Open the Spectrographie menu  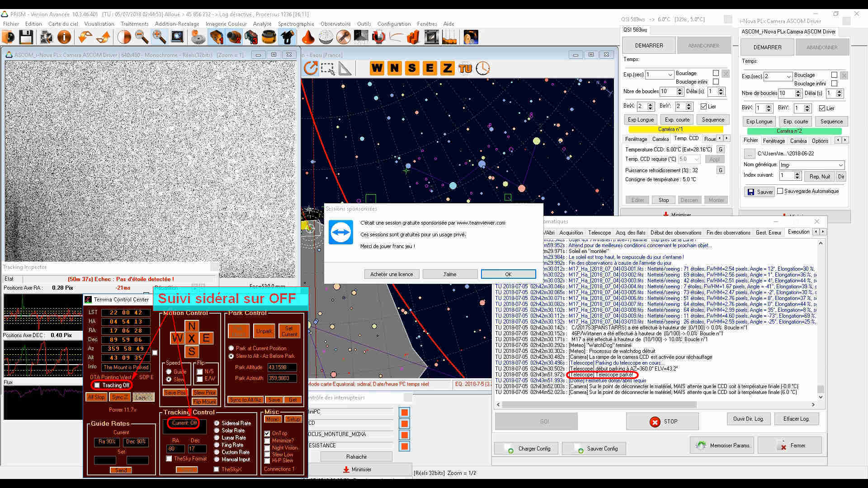click(296, 24)
